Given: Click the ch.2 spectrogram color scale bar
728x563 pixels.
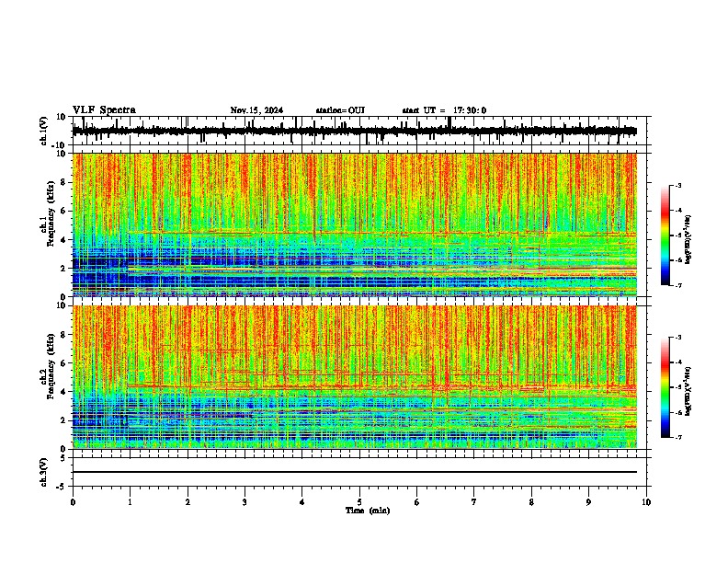Looking at the screenshot, I should pyautogui.click(x=665, y=387).
